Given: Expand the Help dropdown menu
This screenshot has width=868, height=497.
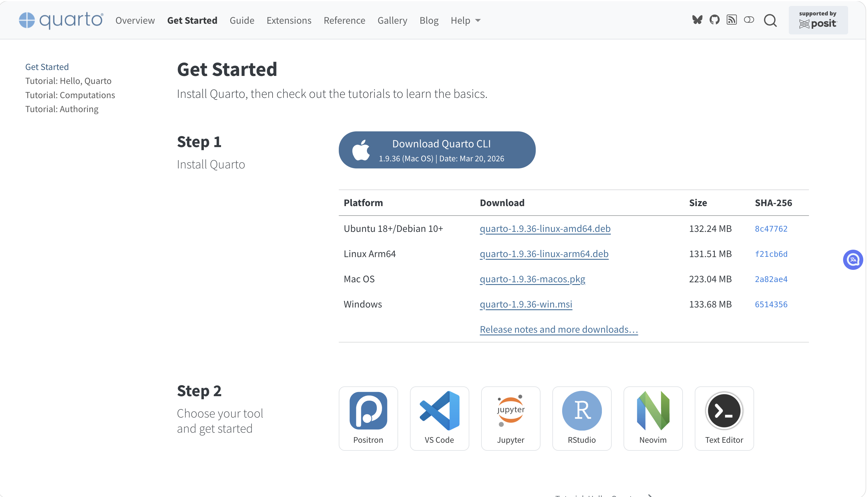Looking at the screenshot, I should point(465,20).
